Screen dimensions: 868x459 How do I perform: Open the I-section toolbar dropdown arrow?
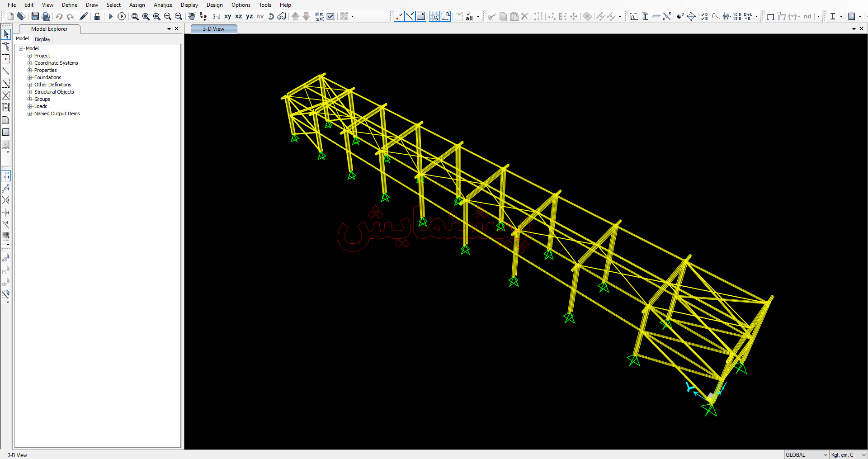[x=841, y=17]
